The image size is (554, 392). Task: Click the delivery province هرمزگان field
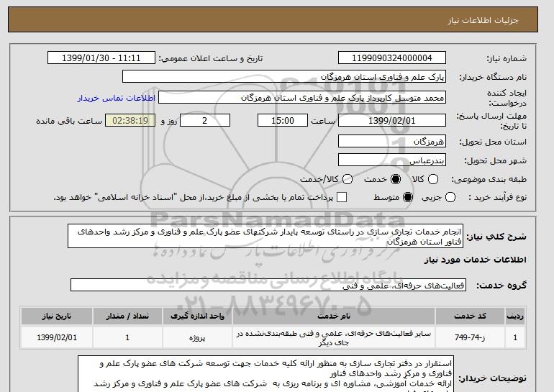[x=392, y=141]
